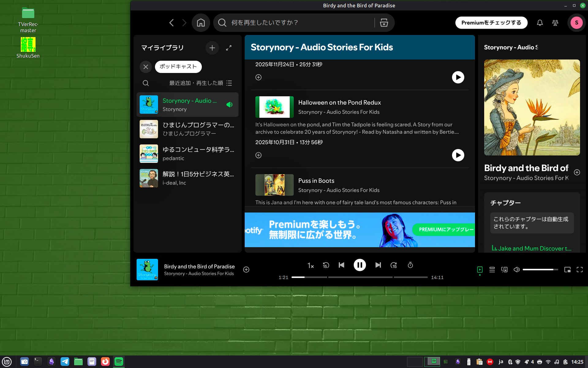Play Halloween on the Pond Redux episode
588x368 pixels.
(x=458, y=155)
